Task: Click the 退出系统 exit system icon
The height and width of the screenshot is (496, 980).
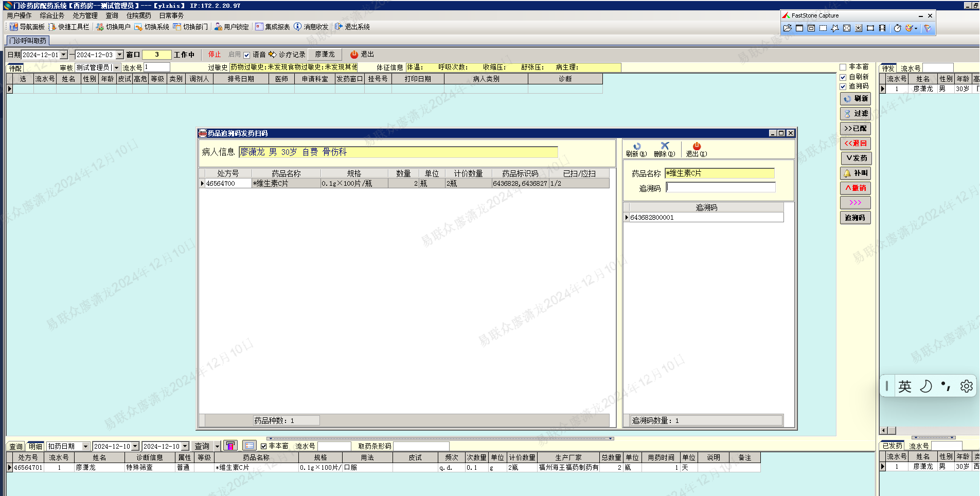Action: pos(338,27)
